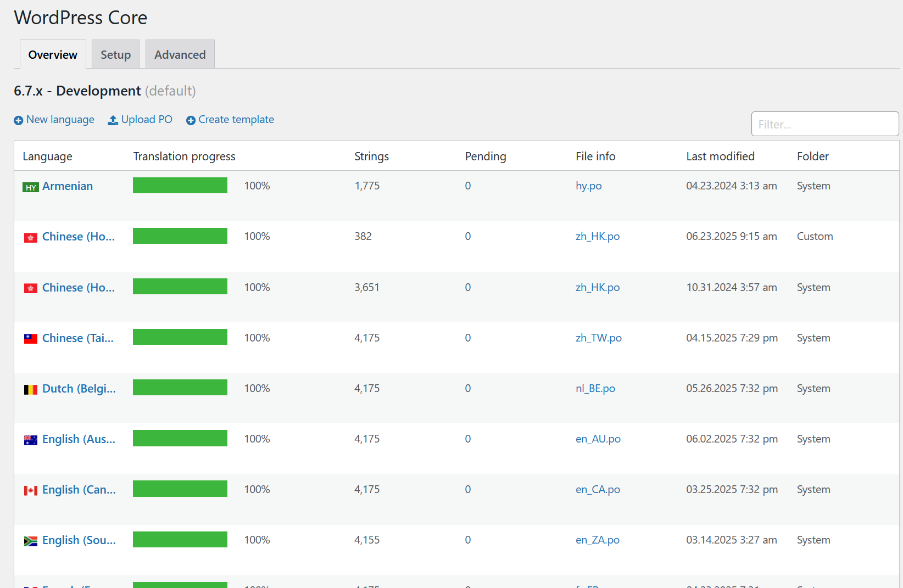
Task: Click the date "06.02.2025 7:32 pm"
Action: click(x=732, y=439)
